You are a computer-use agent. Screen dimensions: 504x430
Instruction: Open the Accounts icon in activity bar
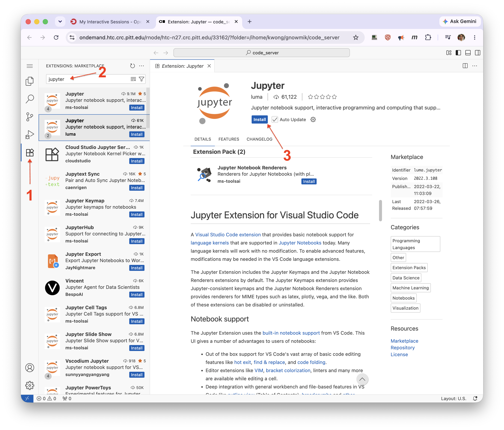pos(30,367)
